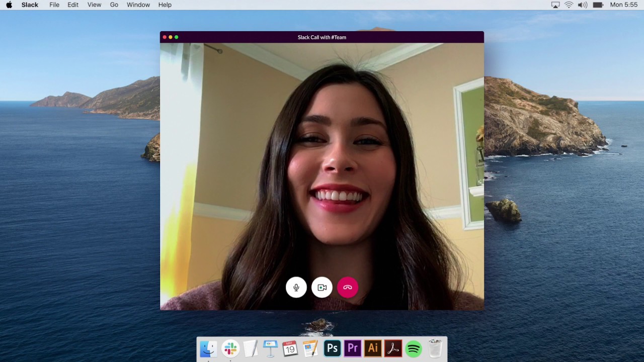Open the File menu
Screen dimensions: 644x362
[54, 5]
